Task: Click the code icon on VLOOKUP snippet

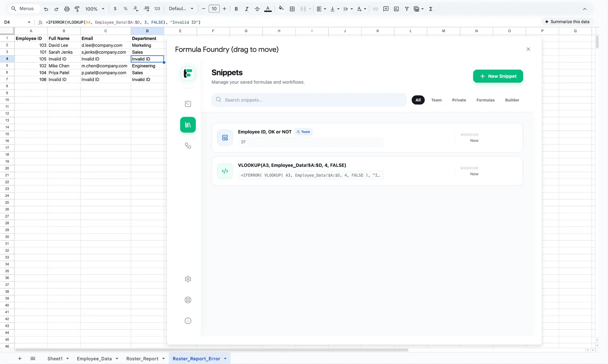Action: pos(225,171)
